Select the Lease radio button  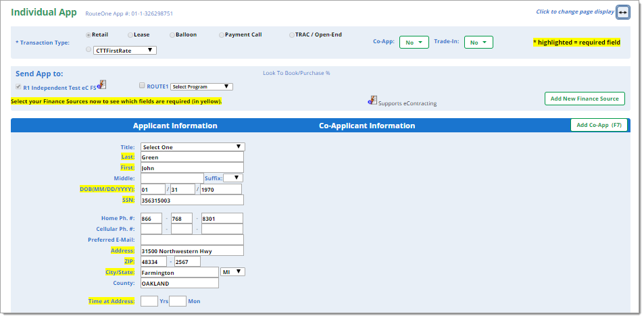point(130,34)
